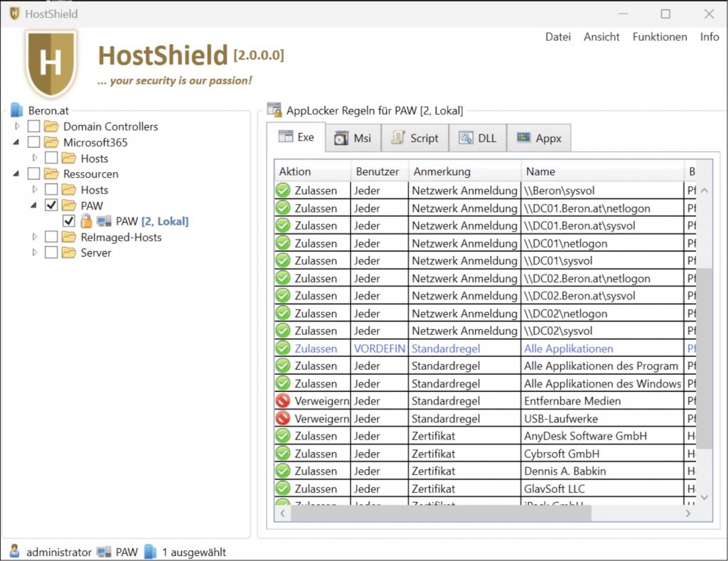Click the vertical scrollbar thumb in rules list
The height and width of the screenshot is (561, 728).
pos(704,356)
